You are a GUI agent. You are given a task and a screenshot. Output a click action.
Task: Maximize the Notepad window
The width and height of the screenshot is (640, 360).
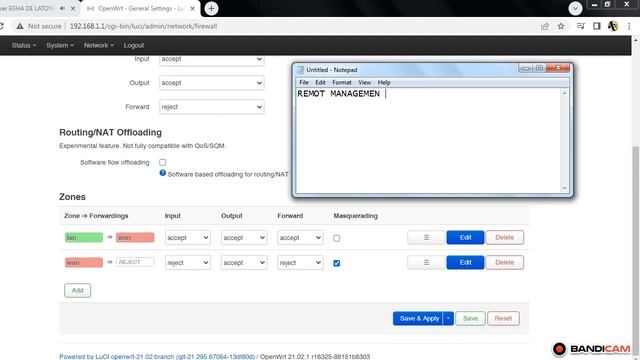[x=539, y=68]
